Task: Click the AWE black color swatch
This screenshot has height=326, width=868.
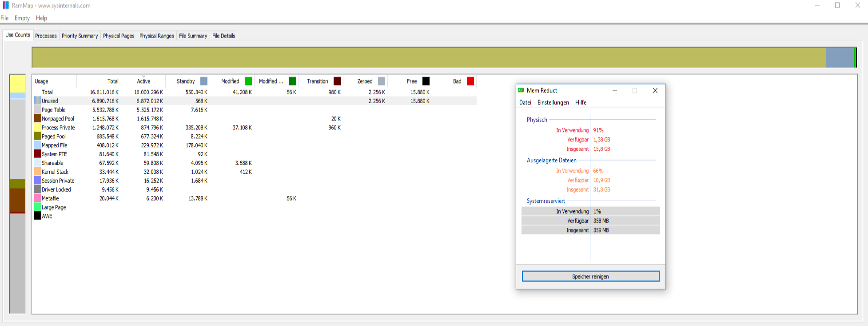Action: pos(38,216)
